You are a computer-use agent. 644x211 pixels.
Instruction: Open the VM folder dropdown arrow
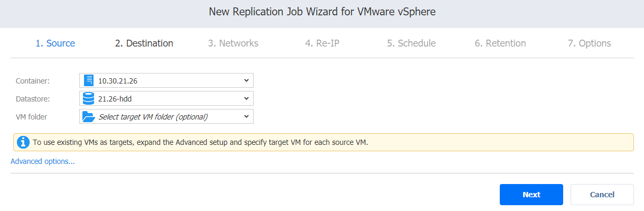(246, 116)
